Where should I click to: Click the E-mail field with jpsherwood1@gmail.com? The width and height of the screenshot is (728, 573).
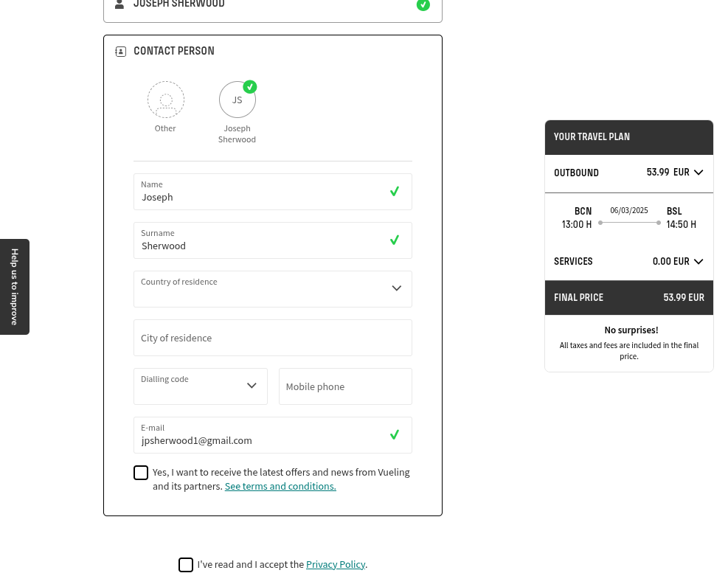[x=272, y=435]
